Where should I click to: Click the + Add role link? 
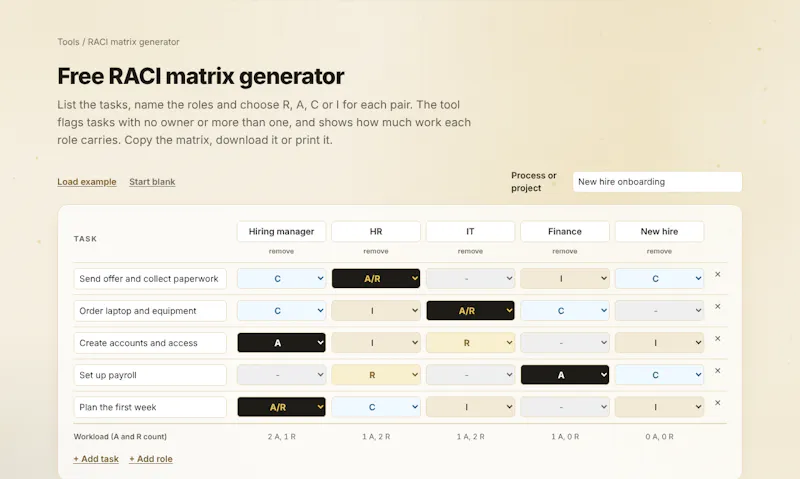coord(151,459)
